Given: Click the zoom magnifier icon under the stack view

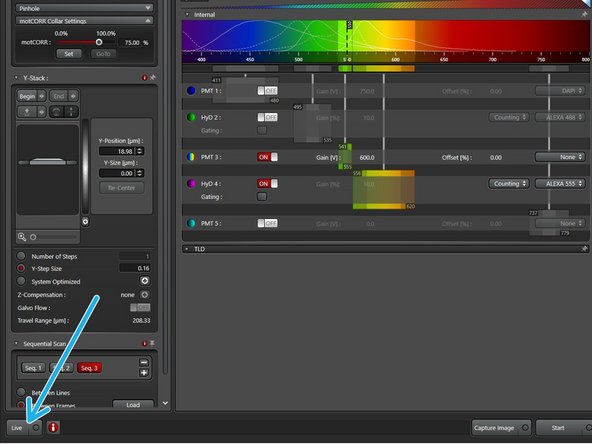Looking at the screenshot, I should click(22, 237).
